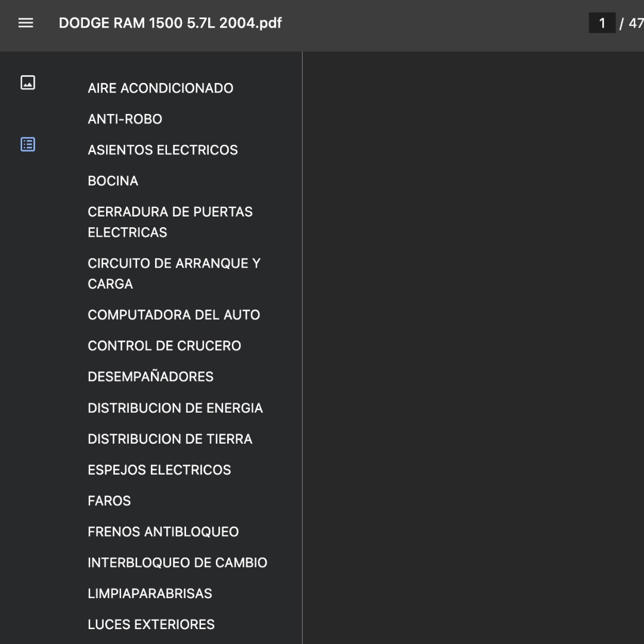The height and width of the screenshot is (644, 644).
Task: Open the COMPUTADORA DEL AUTO section
Action: (174, 315)
